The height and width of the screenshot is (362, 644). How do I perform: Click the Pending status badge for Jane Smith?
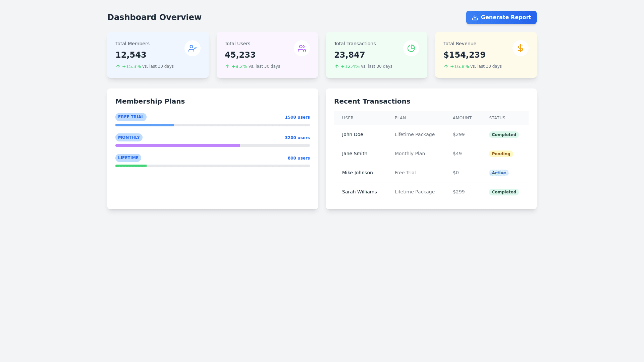point(501,154)
